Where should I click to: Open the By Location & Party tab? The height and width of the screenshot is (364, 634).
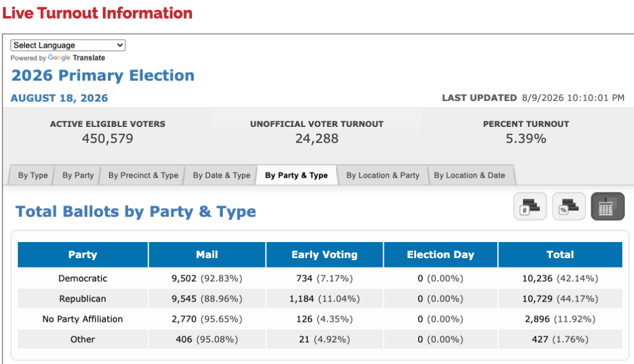[383, 176]
